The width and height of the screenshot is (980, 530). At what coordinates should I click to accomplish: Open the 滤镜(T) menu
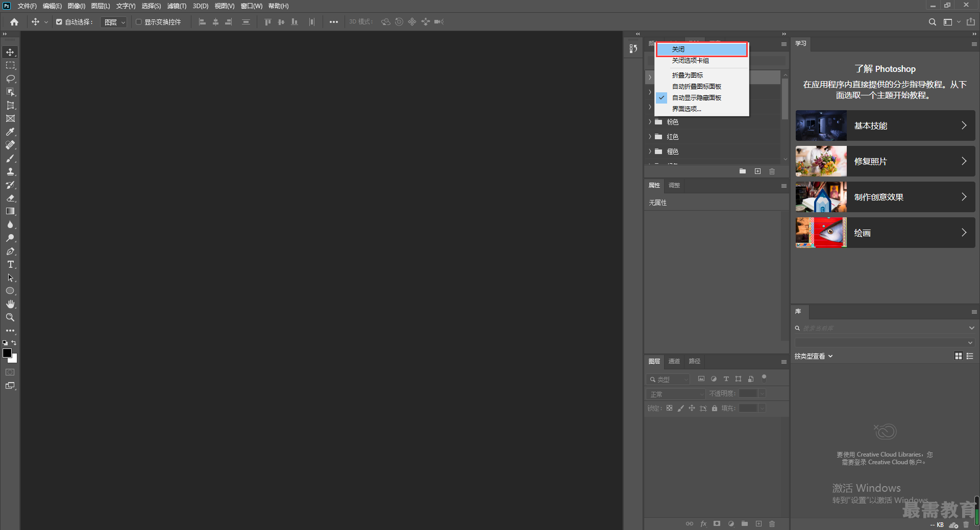coord(177,6)
